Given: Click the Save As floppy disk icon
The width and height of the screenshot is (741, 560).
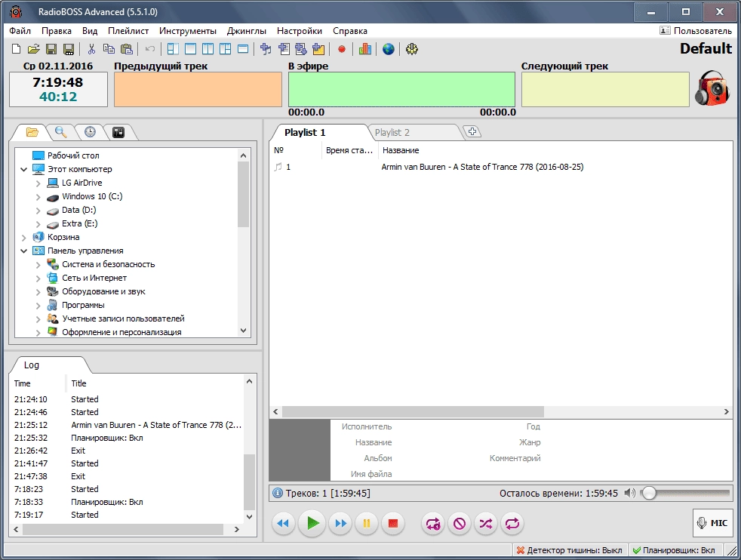Looking at the screenshot, I should (69, 49).
